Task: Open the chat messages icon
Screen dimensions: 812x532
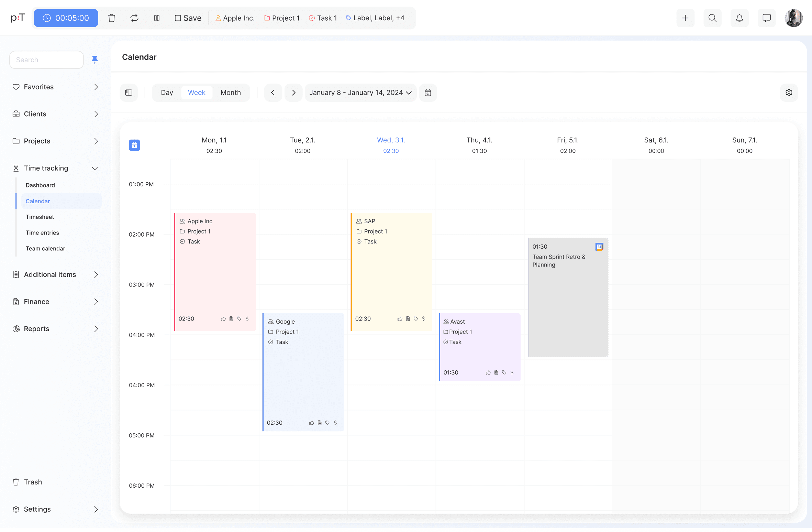Action: 767,18
